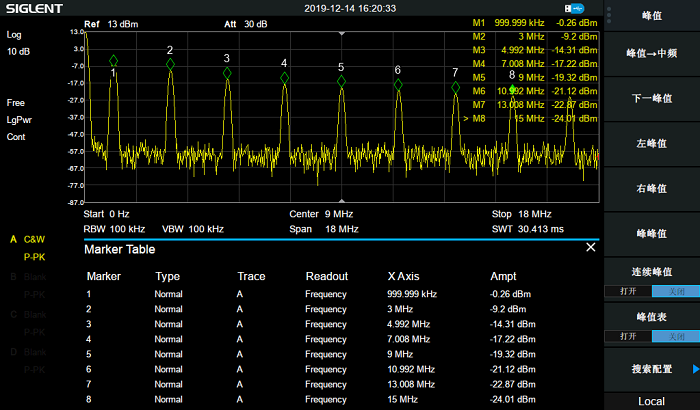The image size is (700, 410).
Task: Click the SIGLENT logo
Action: click(34, 8)
